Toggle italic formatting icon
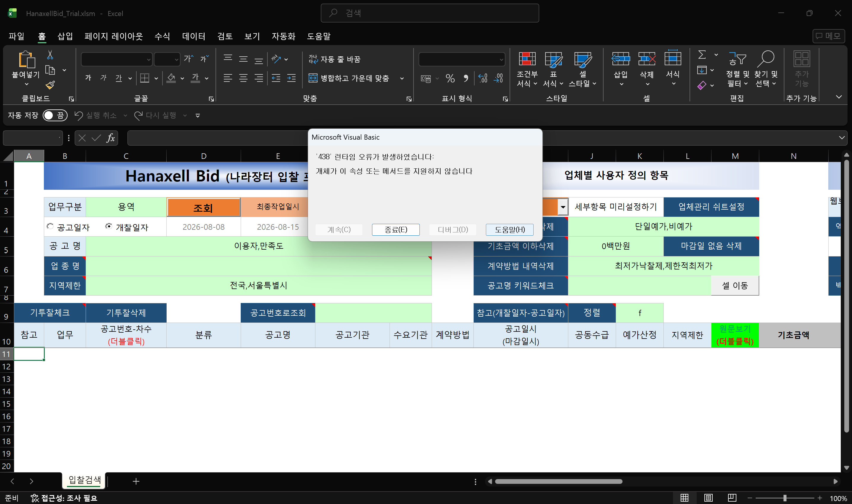The width and height of the screenshot is (852, 504). (103, 78)
